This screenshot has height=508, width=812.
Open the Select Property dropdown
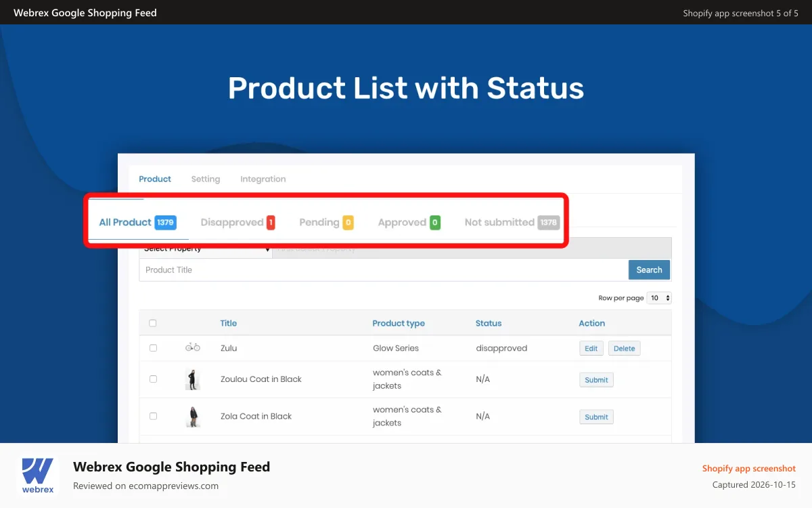[206, 249]
